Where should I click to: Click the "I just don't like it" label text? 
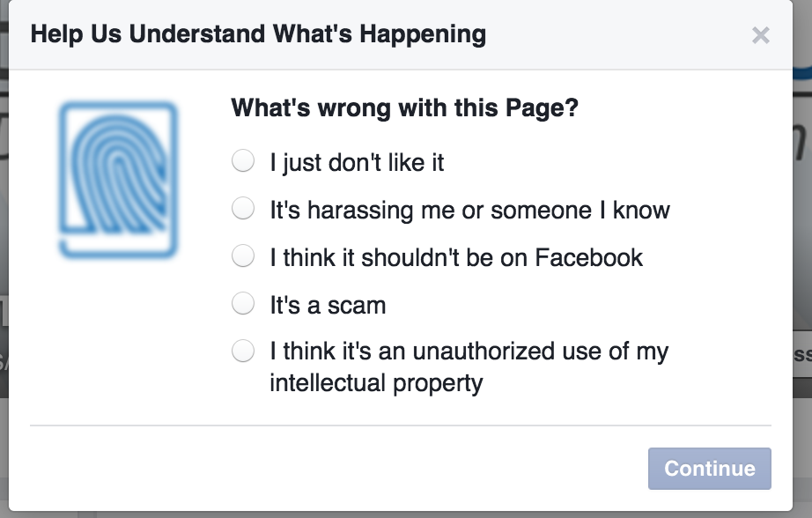pyautogui.click(x=357, y=163)
